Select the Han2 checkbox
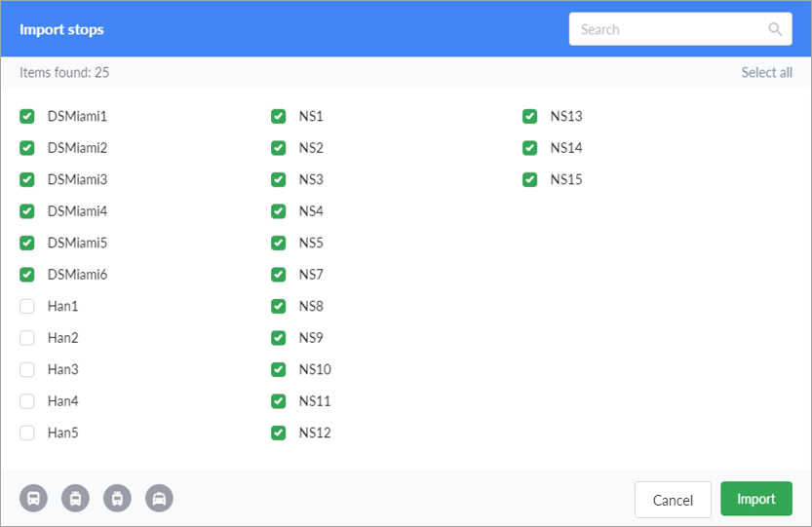The width and height of the screenshot is (812, 527). click(27, 338)
